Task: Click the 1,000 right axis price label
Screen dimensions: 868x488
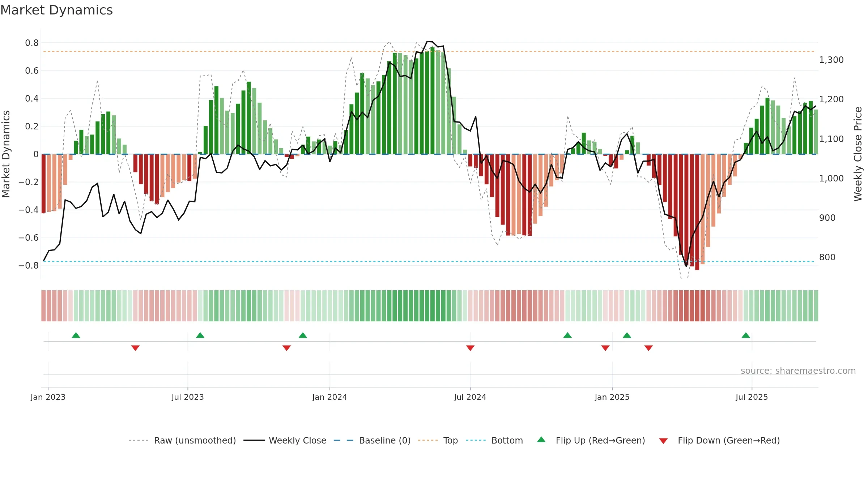Action: pyautogui.click(x=831, y=178)
